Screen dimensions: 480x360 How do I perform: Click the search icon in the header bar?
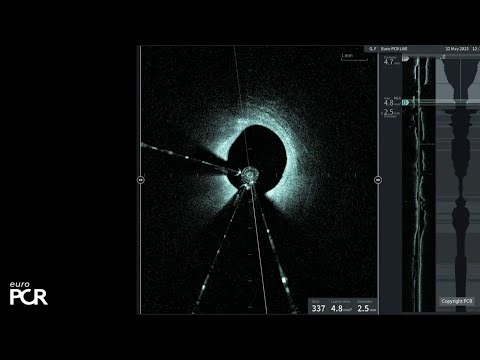[x=372, y=49]
